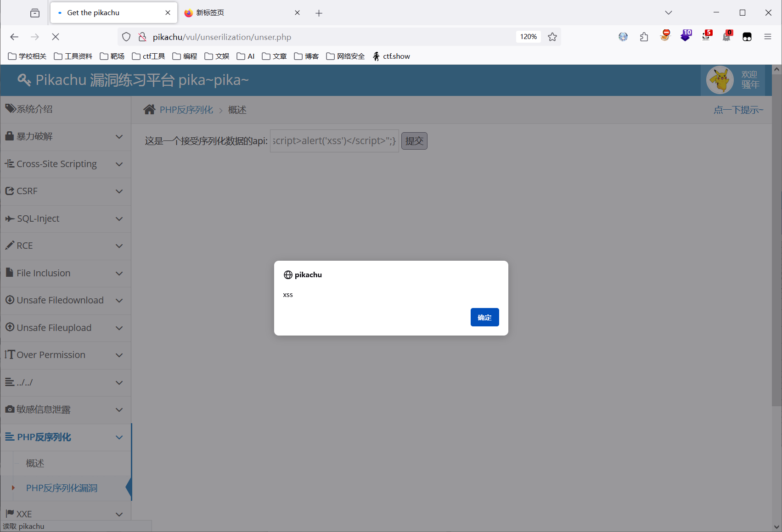Click the serialized data input field
Screen dimensions: 782x532
(334, 141)
